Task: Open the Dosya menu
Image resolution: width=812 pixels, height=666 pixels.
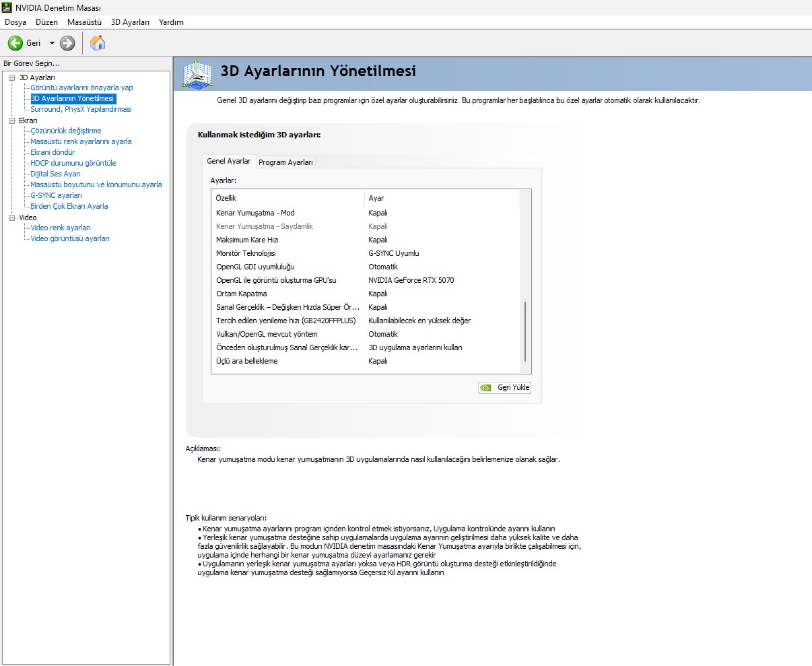Action: (x=15, y=22)
